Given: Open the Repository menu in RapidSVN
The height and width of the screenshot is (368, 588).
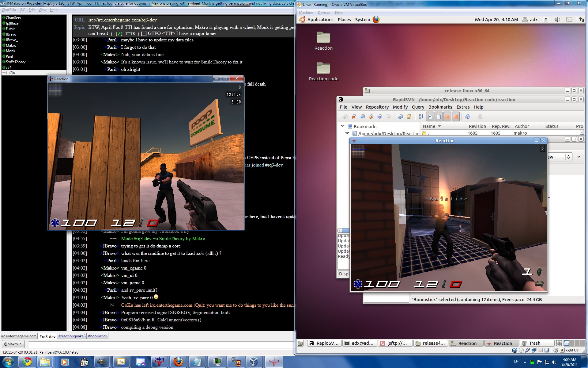Looking at the screenshot, I should (x=377, y=107).
